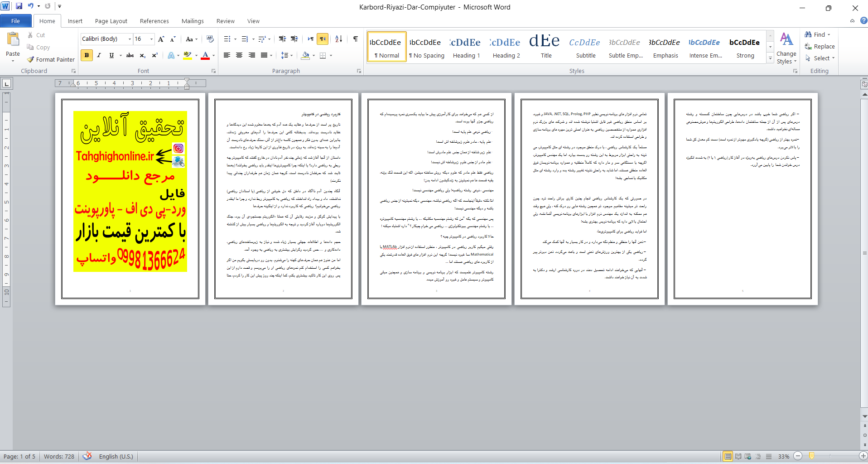The height and width of the screenshot is (464, 868).
Task: Apply Heading 1 style
Action: tap(466, 47)
